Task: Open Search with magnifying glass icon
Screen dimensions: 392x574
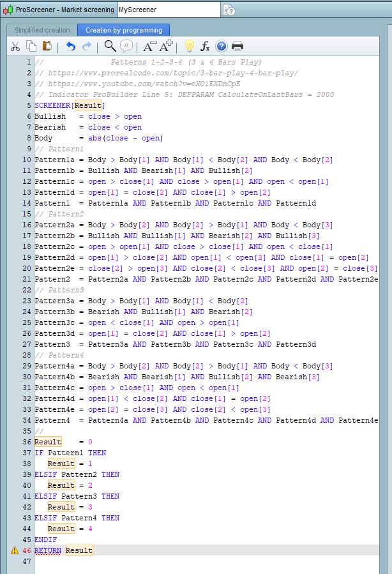Action: (x=110, y=46)
